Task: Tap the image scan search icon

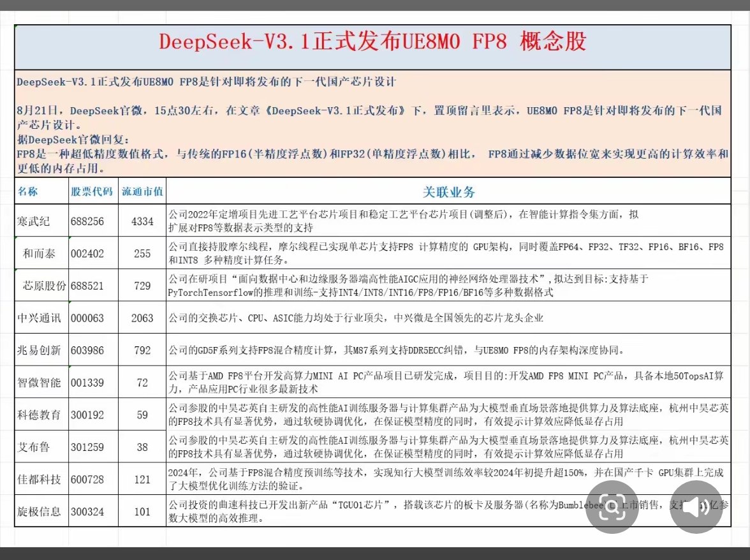Action: [612, 508]
